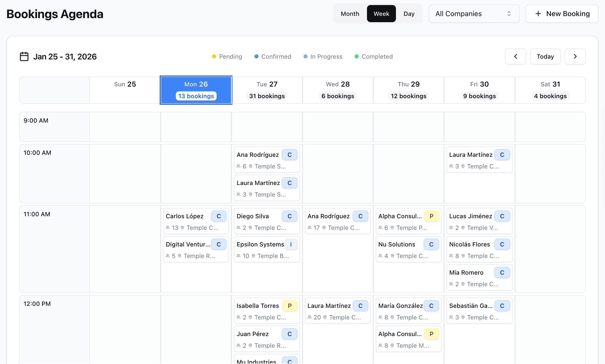Click the yellow Pending legend dot
The image size is (605, 364).
pyautogui.click(x=214, y=56)
